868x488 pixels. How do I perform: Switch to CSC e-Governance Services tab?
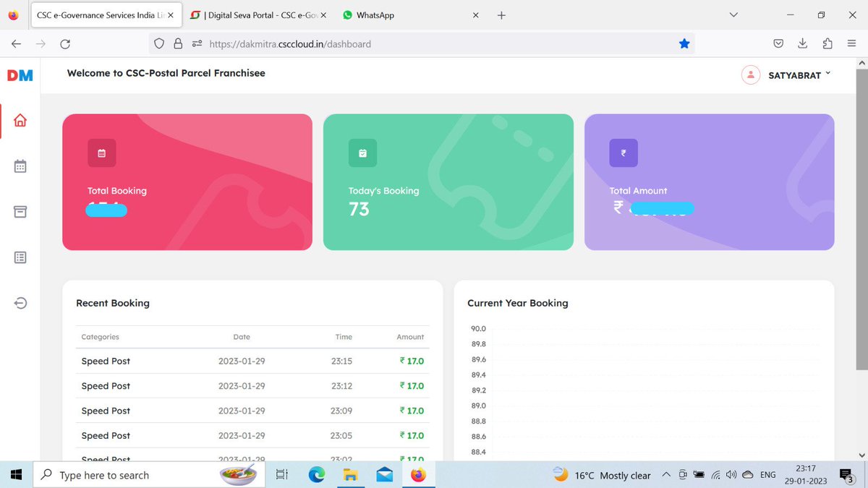pyautogui.click(x=105, y=15)
